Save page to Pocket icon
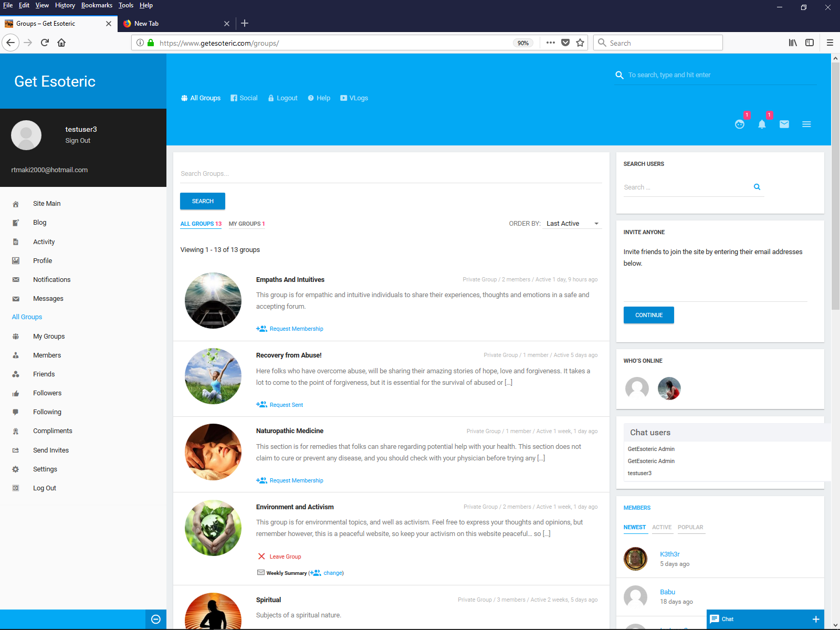840x630 pixels. [565, 43]
